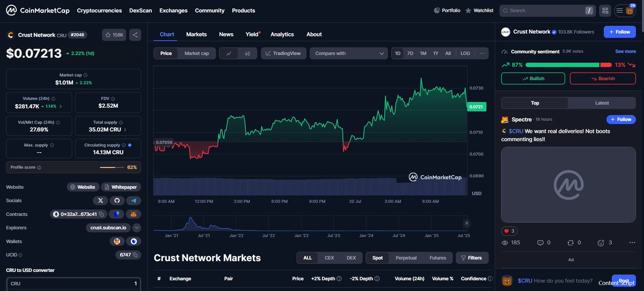Select the Market cap chart toggle
The height and width of the screenshot is (291, 644).
197,54
